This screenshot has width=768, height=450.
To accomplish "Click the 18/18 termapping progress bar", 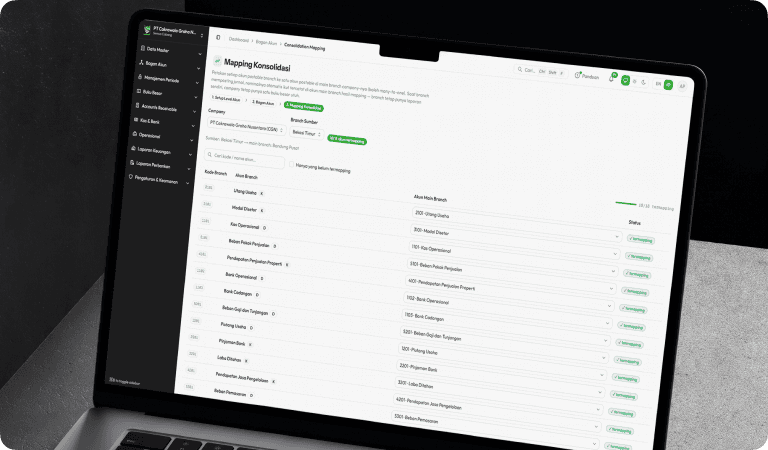I will pyautogui.click(x=626, y=203).
